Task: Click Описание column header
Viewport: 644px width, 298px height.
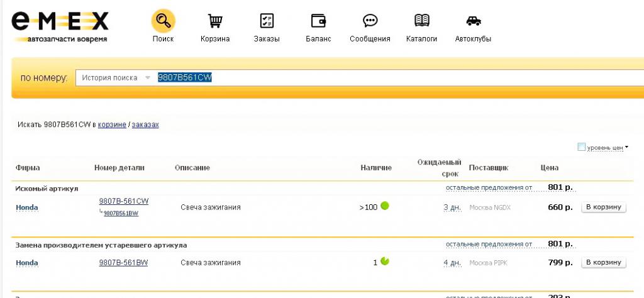Action: [x=192, y=167]
